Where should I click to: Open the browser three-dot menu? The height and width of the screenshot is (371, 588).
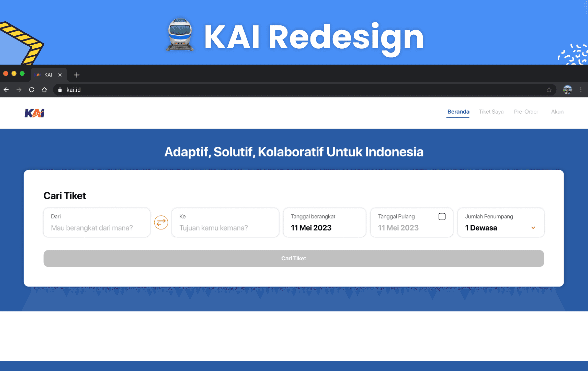[581, 90]
